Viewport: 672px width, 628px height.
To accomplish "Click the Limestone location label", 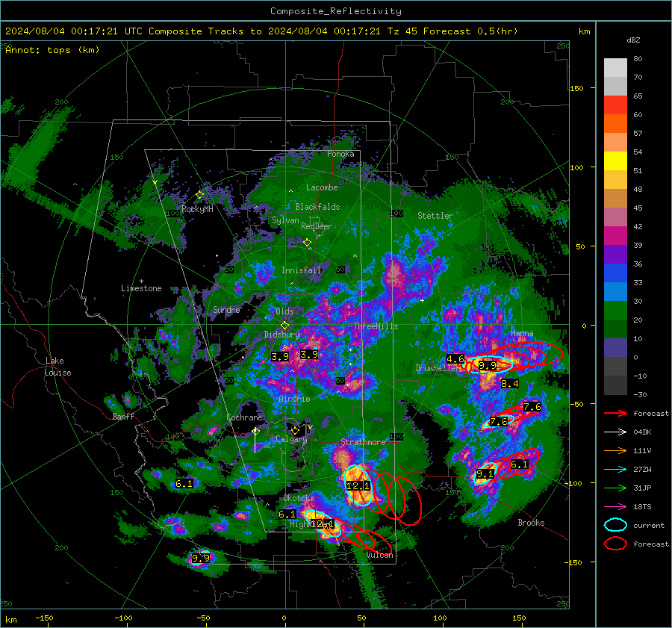I will pyautogui.click(x=141, y=288).
